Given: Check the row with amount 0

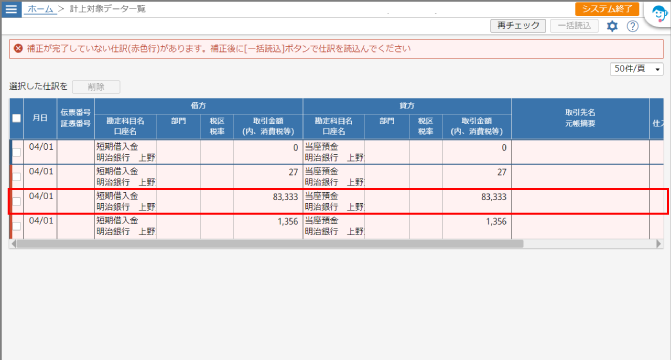Looking at the screenshot, I should click(x=17, y=152).
